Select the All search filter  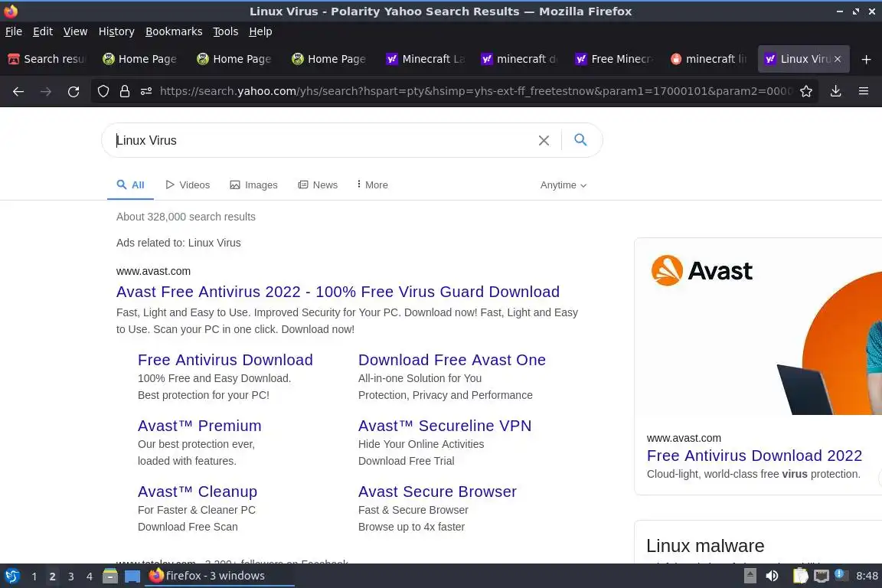[x=130, y=185]
